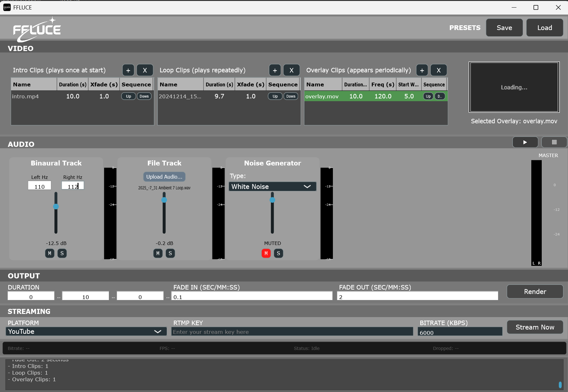This screenshot has height=392, width=568.
Task: Remove overlay clip with X button
Action: (439, 70)
